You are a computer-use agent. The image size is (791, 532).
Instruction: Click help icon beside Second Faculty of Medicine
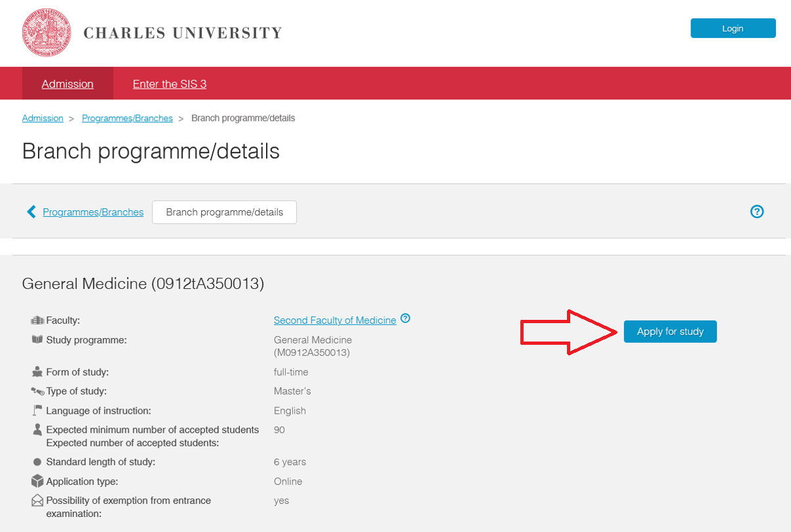(405, 319)
